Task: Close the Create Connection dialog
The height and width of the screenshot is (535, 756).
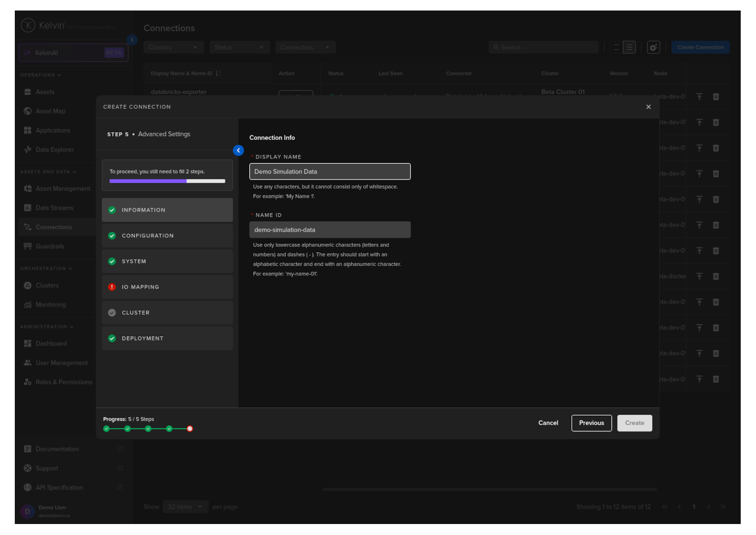Action: pyautogui.click(x=648, y=107)
